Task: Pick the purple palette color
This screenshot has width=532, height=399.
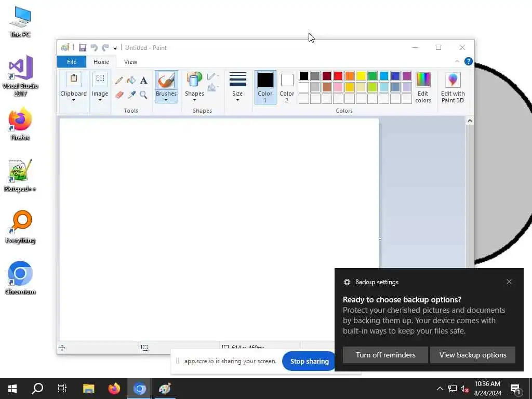Action: click(x=406, y=76)
